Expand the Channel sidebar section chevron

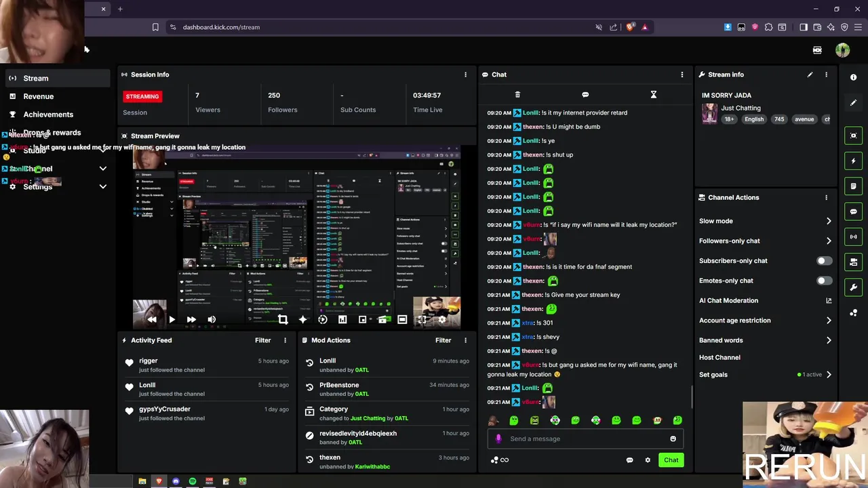point(103,169)
